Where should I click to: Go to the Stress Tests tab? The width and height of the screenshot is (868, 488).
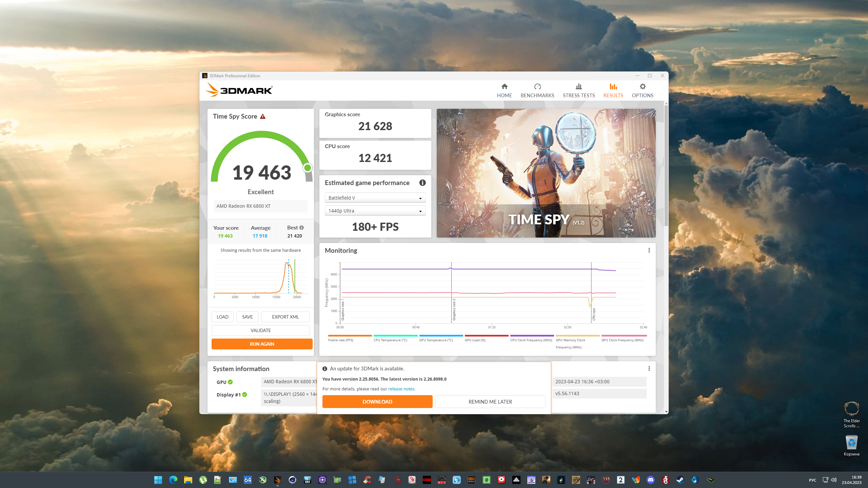click(x=578, y=90)
